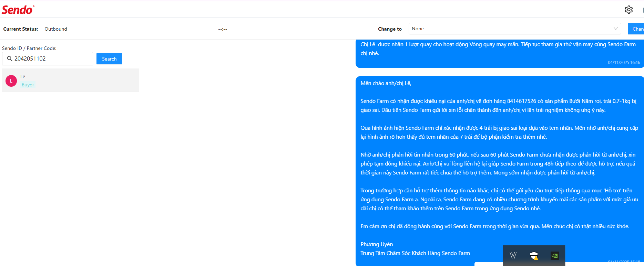Click the paragraph mentioning order 8414617526

tap(498, 105)
